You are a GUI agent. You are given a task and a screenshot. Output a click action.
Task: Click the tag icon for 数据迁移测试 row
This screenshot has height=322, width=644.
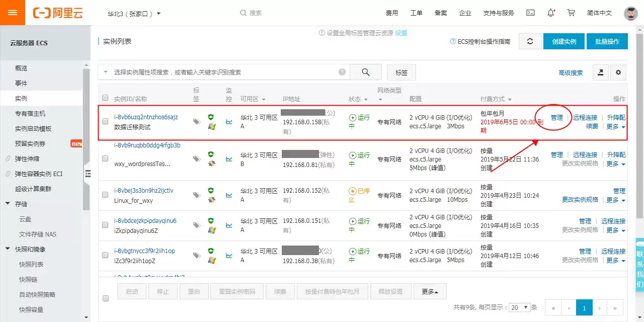[x=196, y=121]
